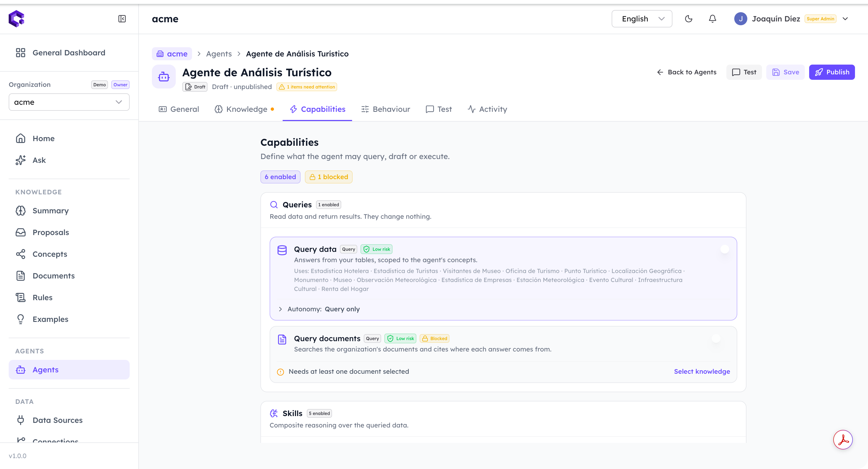The image size is (868, 469).
Task: Expand Autonomy: Query only
Action: tap(319, 309)
